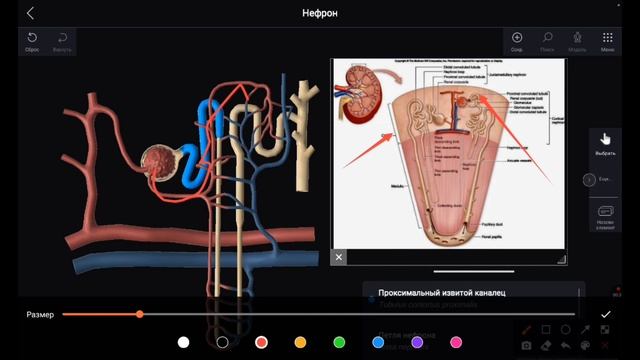Click the dimmed camera capture icon

tap(527, 346)
